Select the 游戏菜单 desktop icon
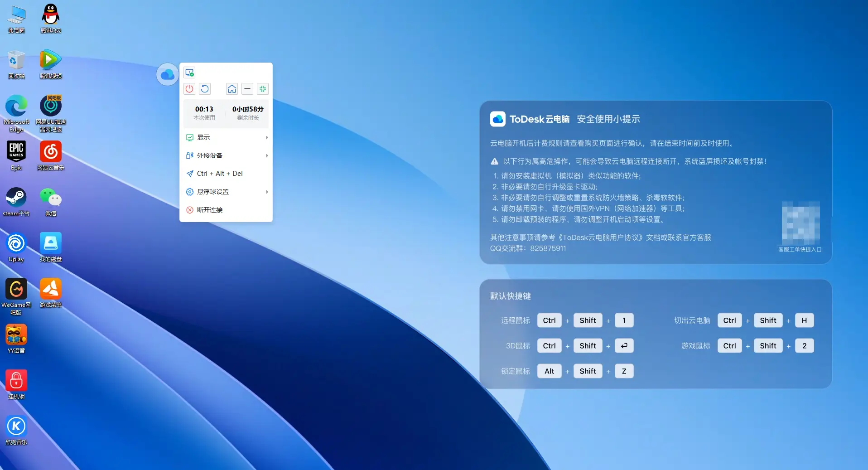The height and width of the screenshot is (470, 868). click(x=51, y=293)
